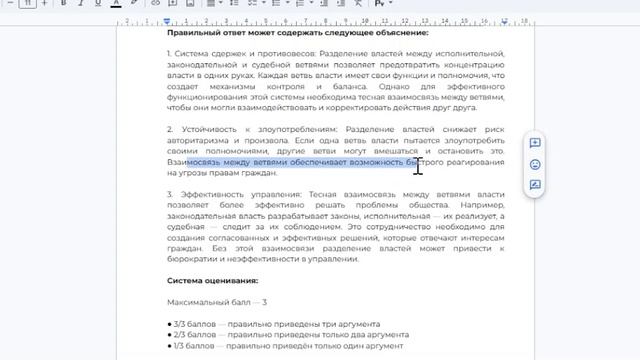
Task: Open line and paragraph spacing options
Action: [x=234, y=3]
